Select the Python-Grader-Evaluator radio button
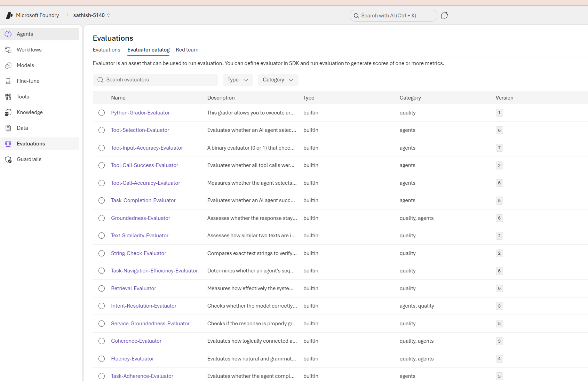Viewport: 588px width, 381px height. tap(102, 113)
